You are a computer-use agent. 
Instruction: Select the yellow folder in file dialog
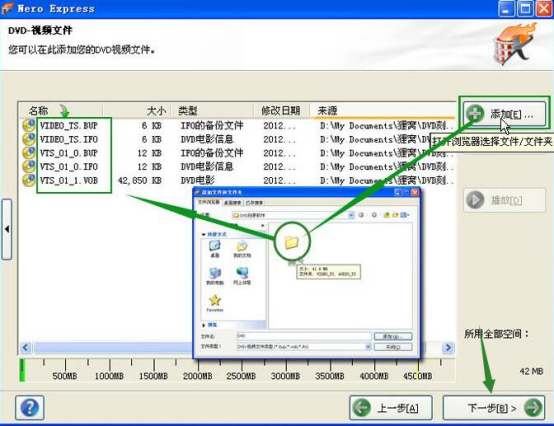tap(292, 242)
